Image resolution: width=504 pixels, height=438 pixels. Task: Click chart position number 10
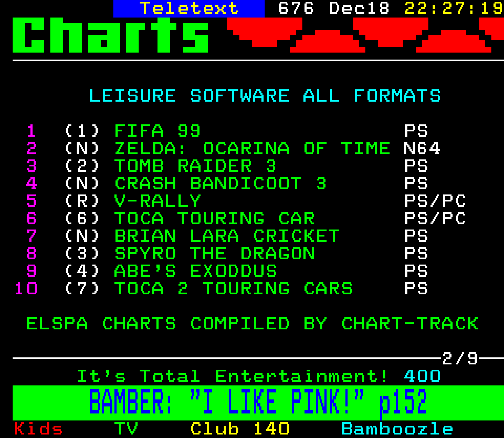[26, 289]
